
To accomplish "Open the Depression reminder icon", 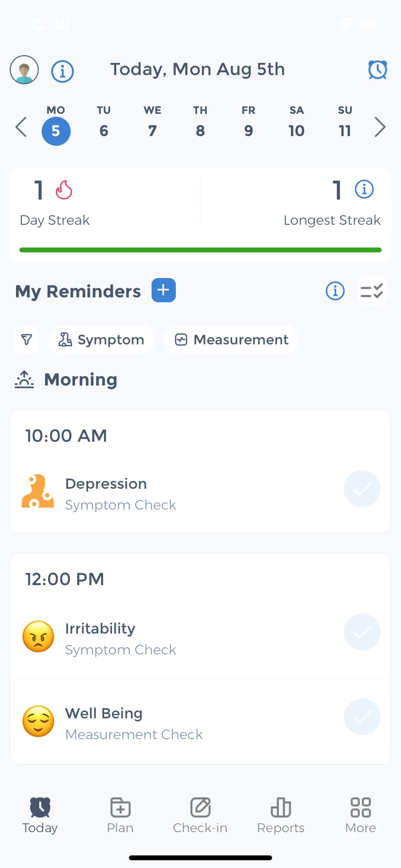I will (38, 491).
